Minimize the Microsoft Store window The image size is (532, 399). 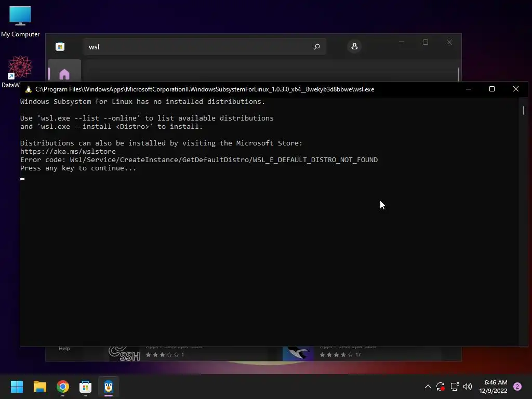pos(402,42)
